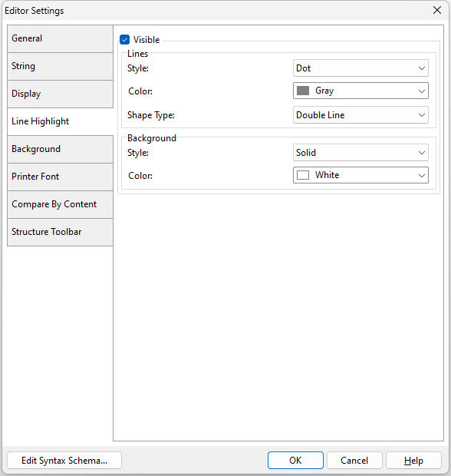Uncheck the Visible checkbox

point(125,40)
